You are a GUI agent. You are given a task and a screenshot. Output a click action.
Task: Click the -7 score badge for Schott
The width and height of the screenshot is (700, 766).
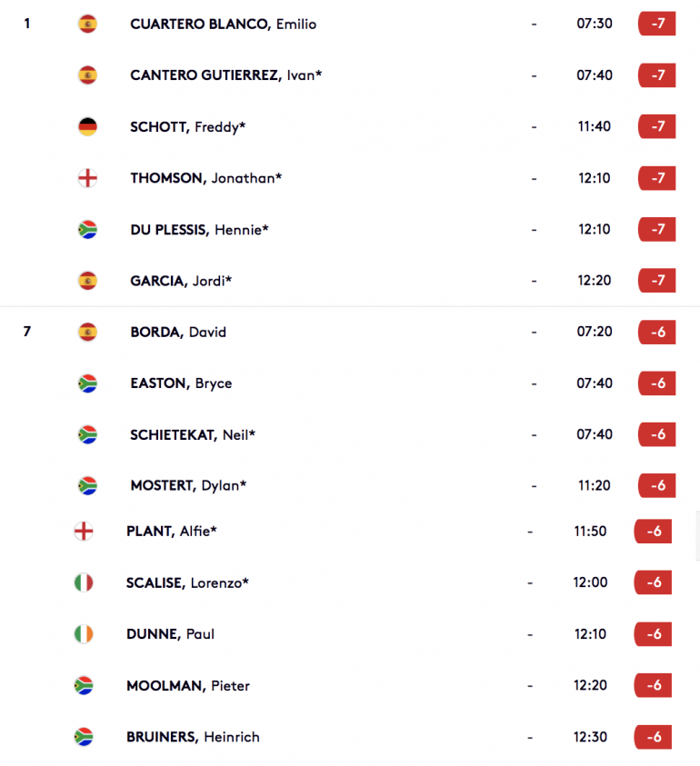pos(657,126)
